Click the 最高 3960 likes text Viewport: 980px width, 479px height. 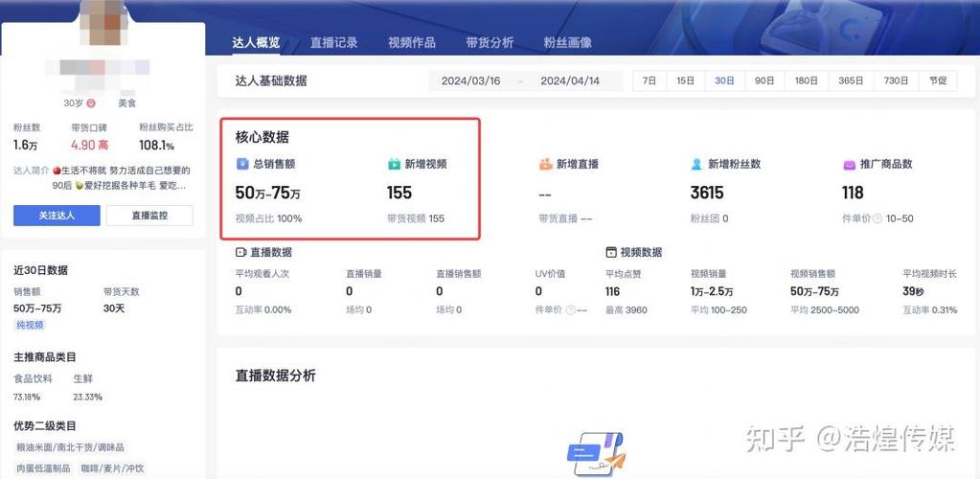[627, 310]
